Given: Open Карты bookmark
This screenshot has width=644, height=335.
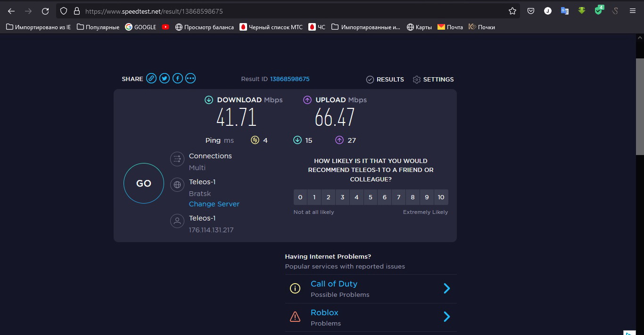Looking at the screenshot, I should pos(419,27).
